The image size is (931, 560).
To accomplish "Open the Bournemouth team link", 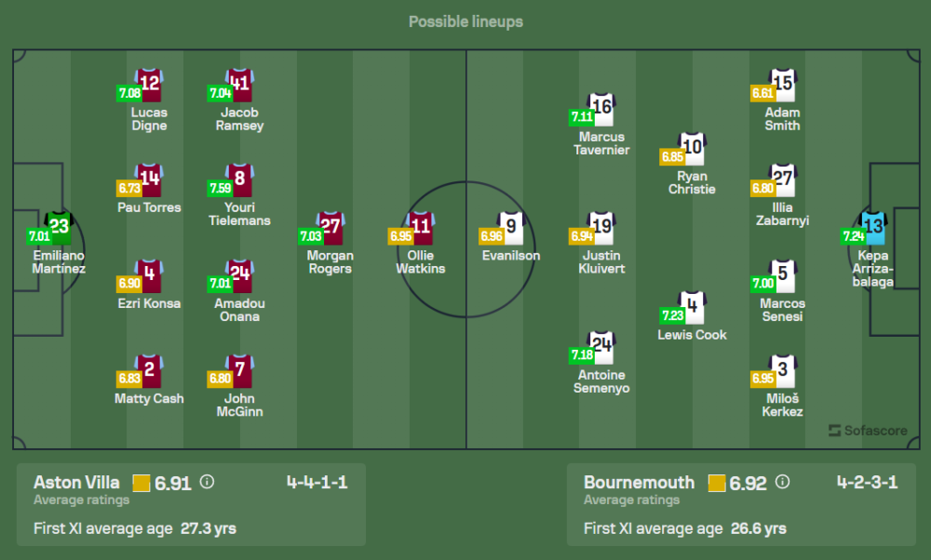I will (x=639, y=482).
